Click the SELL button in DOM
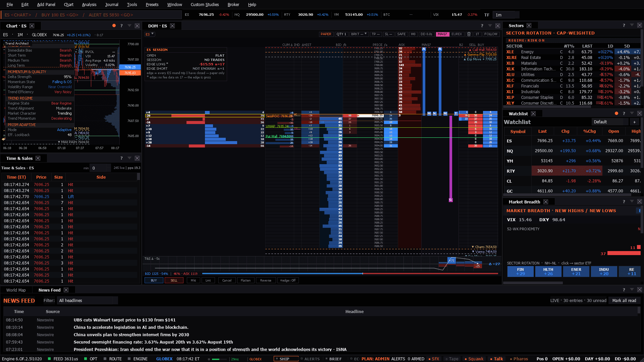 click(x=174, y=281)
